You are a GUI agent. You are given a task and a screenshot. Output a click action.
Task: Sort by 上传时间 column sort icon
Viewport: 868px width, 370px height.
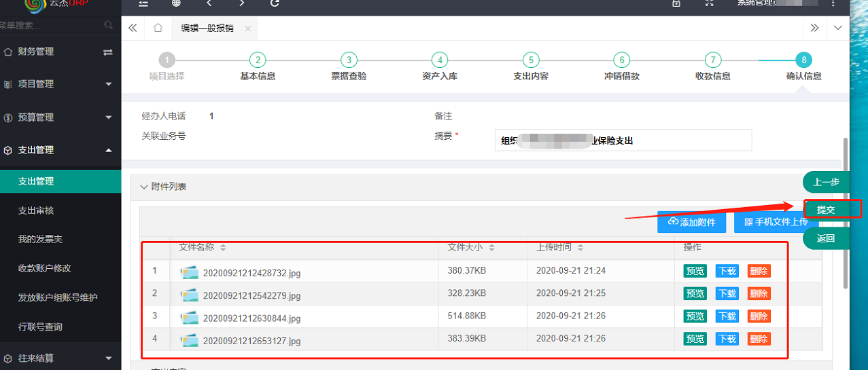pyautogui.click(x=580, y=248)
